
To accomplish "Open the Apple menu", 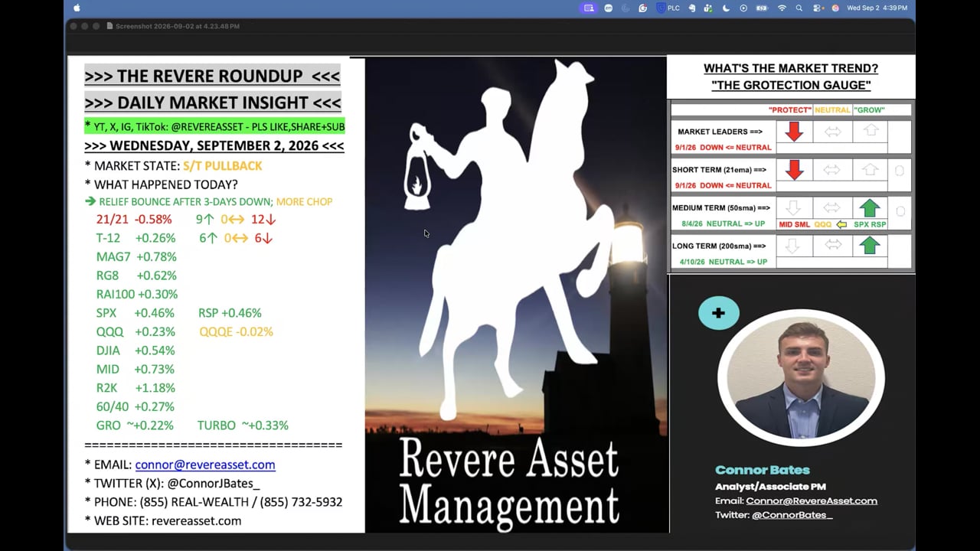I will (77, 8).
